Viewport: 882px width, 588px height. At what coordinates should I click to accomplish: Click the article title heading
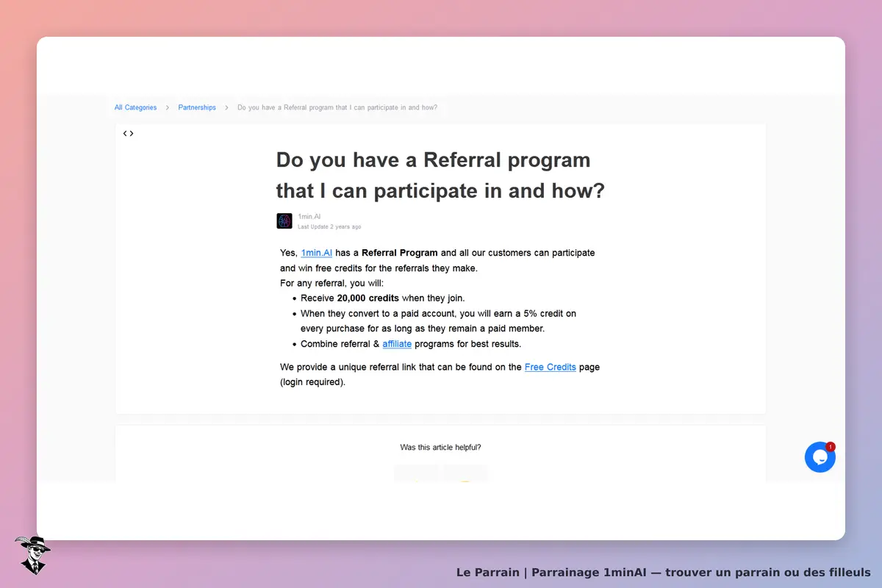pos(441,175)
